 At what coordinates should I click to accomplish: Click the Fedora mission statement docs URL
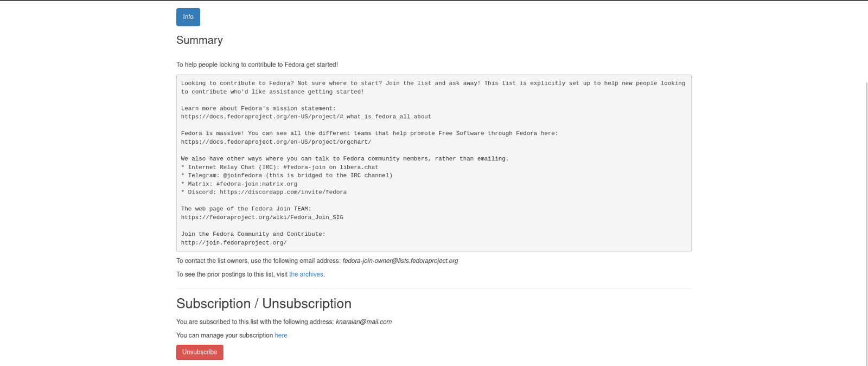306,117
